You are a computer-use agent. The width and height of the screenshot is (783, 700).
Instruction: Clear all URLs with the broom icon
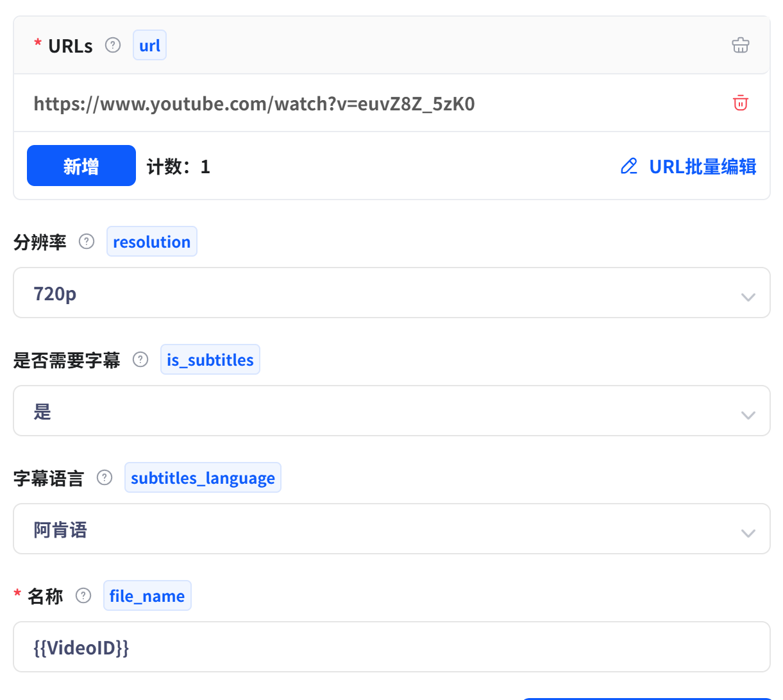pyautogui.click(x=740, y=45)
